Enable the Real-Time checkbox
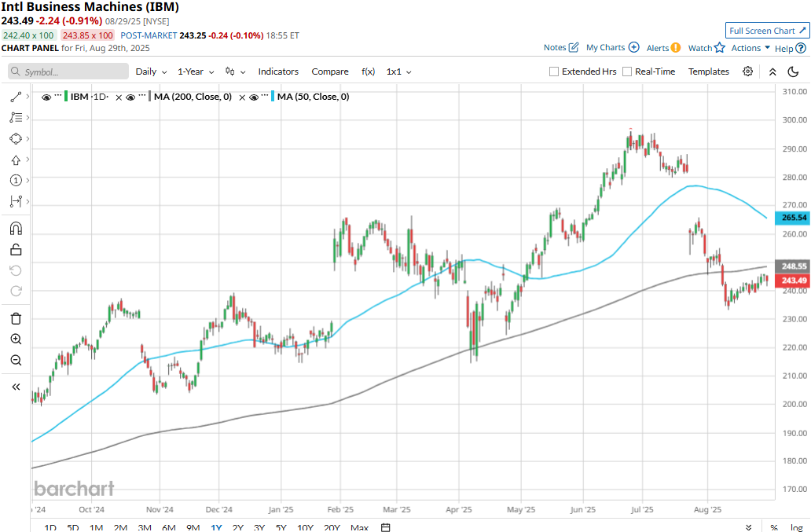The height and width of the screenshot is (532, 811). coord(627,72)
